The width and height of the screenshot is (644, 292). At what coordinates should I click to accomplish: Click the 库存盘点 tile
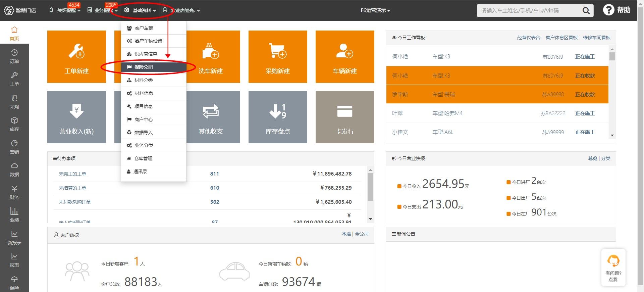tap(278, 117)
